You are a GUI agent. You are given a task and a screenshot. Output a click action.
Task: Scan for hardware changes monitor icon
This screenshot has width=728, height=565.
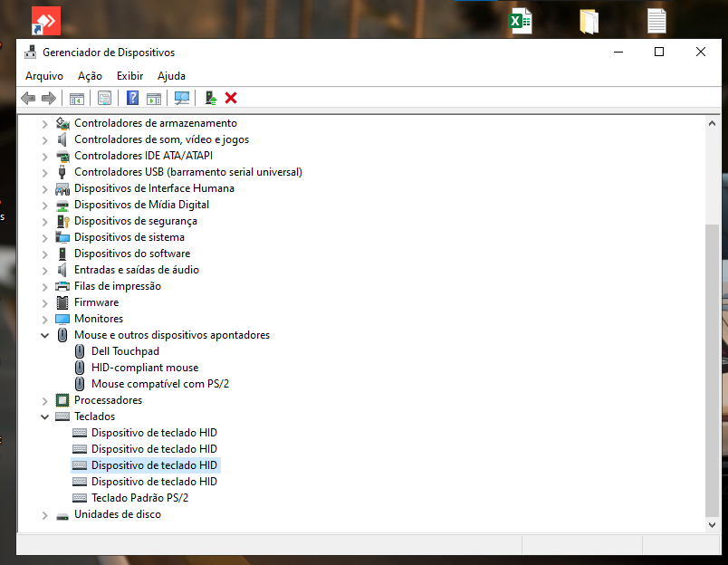click(181, 98)
